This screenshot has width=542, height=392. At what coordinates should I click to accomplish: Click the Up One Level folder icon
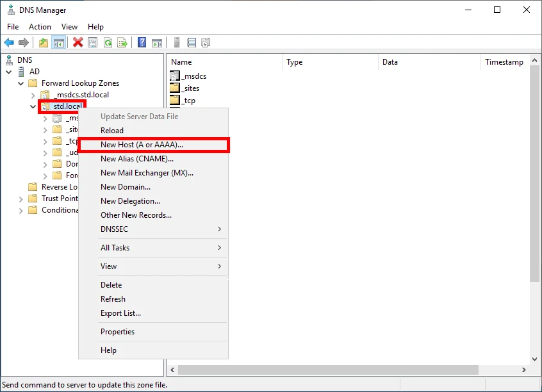pos(42,42)
